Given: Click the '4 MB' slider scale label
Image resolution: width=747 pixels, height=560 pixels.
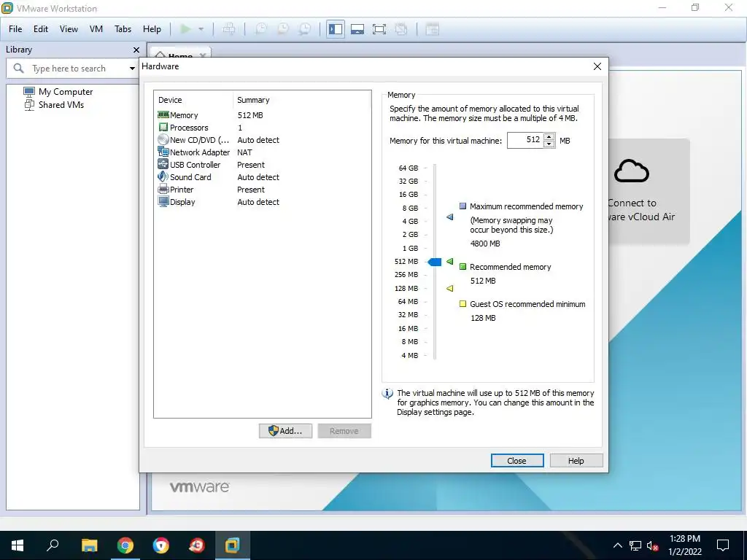Looking at the screenshot, I should click(x=410, y=355).
